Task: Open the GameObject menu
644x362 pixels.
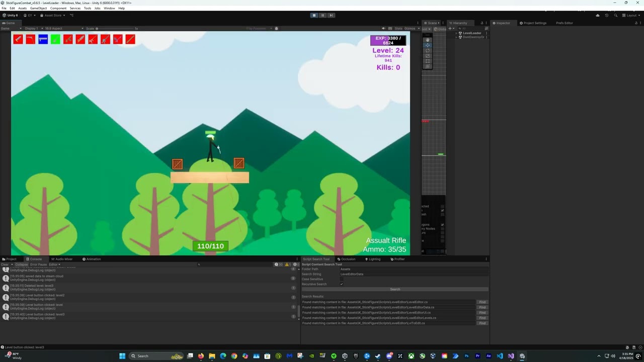Action: coord(38,8)
